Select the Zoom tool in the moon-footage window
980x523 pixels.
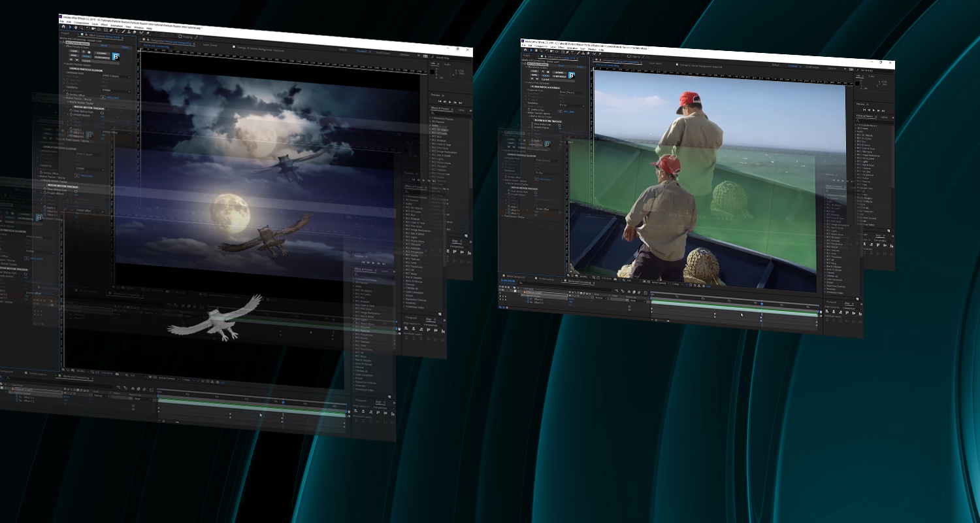click(81, 28)
